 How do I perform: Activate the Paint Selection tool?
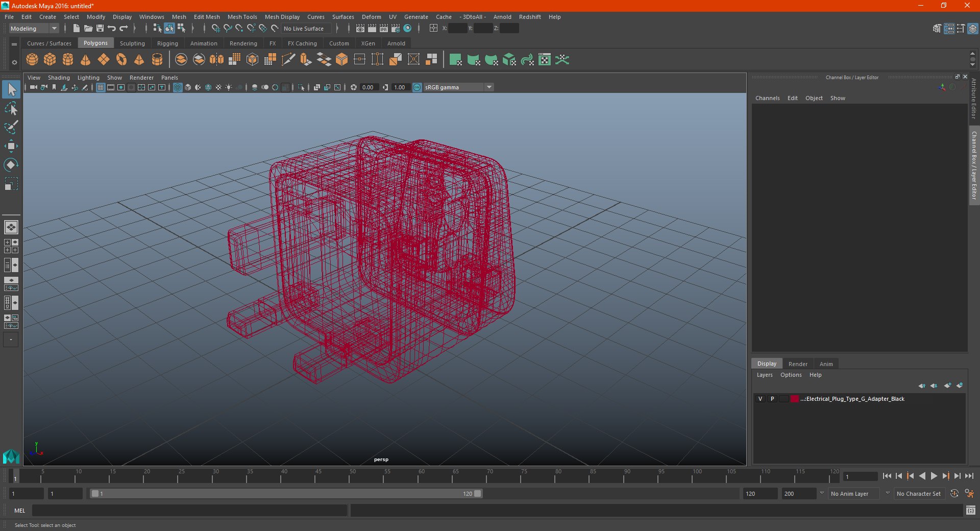[x=11, y=127]
